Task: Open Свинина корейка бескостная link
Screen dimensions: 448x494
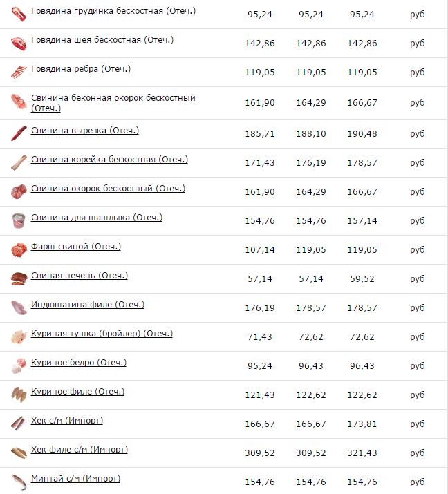Action: coord(109,159)
